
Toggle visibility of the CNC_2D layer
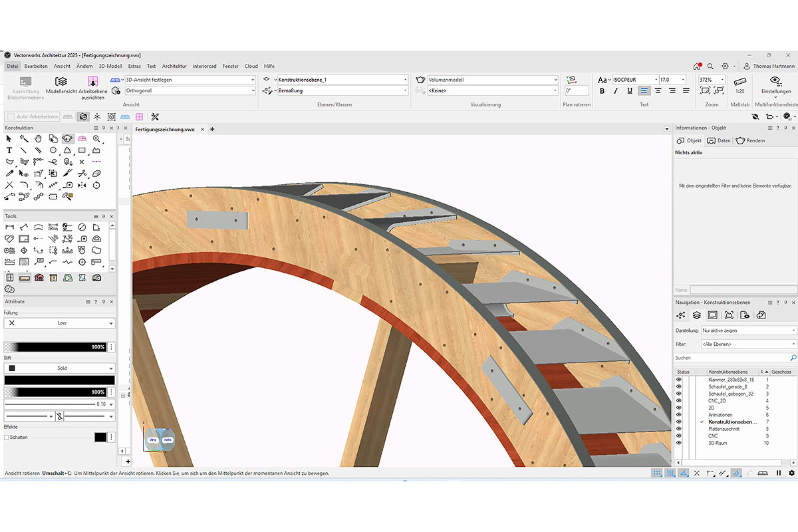(x=679, y=401)
